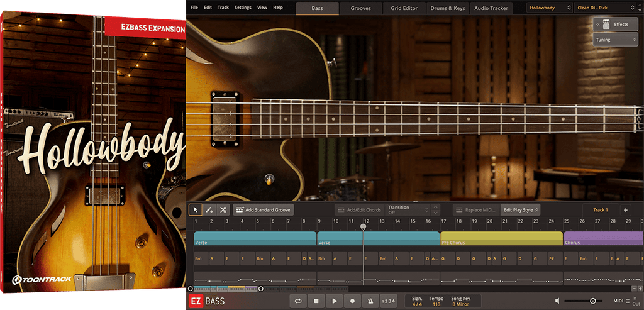The height and width of the screenshot is (310, 644).
Task: Collapse panel with double-chevron left icon
Action: click(597, 25)
